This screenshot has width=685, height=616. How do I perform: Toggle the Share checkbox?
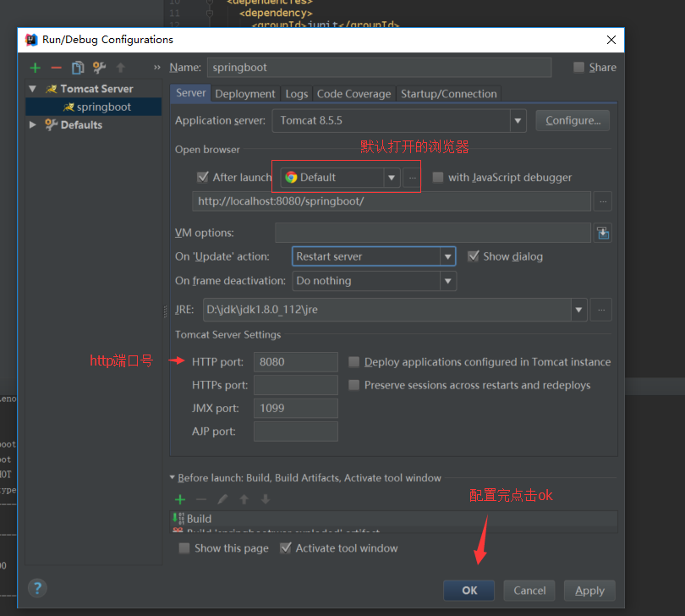click(578, 68)
